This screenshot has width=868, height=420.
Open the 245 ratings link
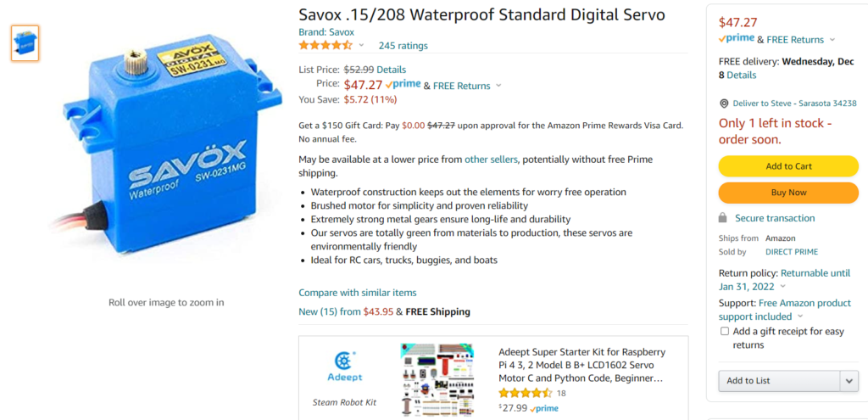click(403, 46)
